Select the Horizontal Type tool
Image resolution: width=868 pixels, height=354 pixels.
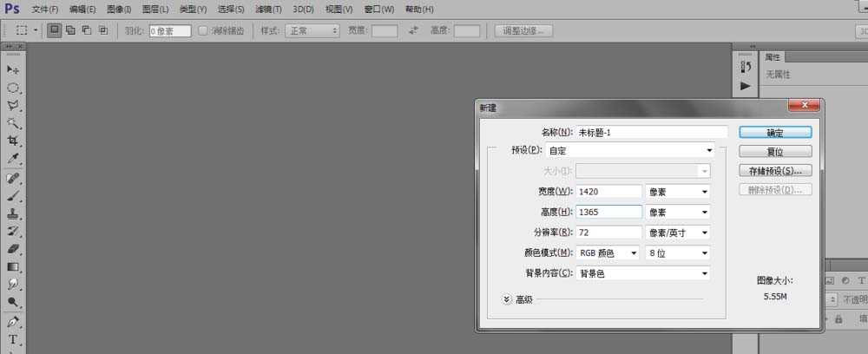click(x=13, y=339)
